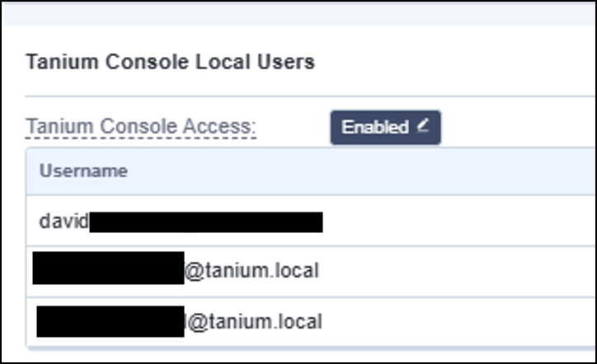
Task: Click empty space in the Username header row
Action: click(371, 171)
